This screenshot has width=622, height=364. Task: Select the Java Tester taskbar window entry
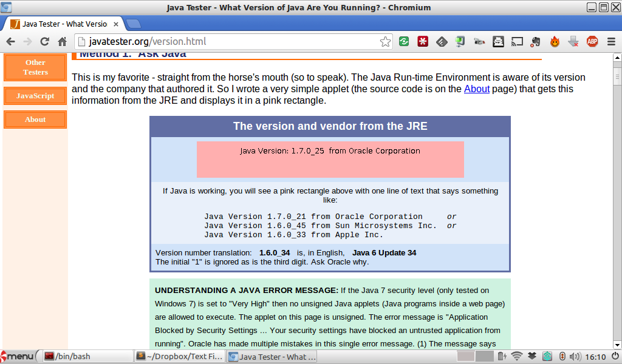click(x=273, y=357)
